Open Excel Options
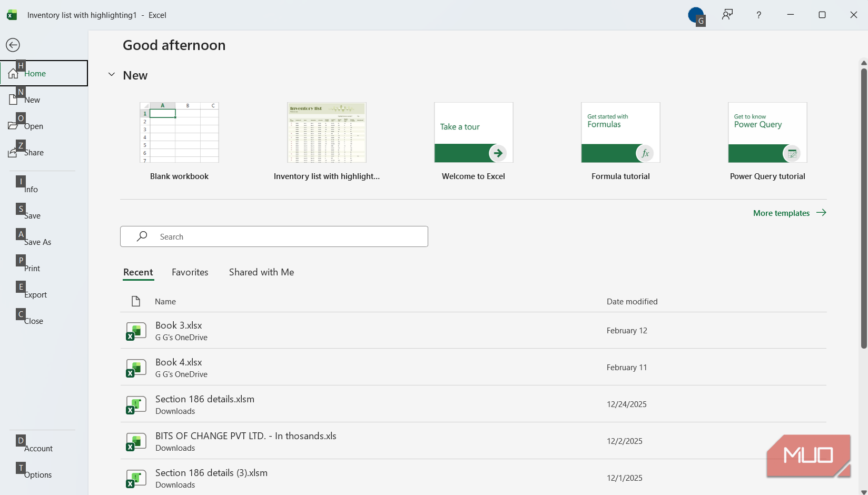Screen dimensions: 868x495 44,474
